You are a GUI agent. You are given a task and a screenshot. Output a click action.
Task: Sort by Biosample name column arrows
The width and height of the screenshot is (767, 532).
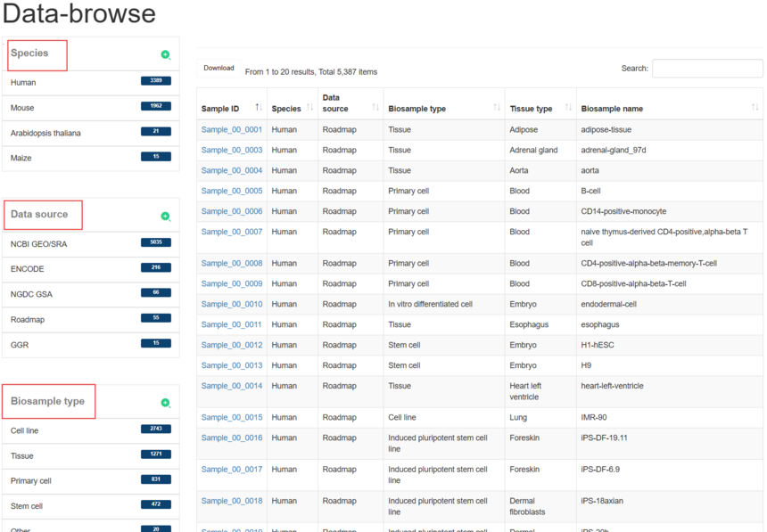[755, 108]
